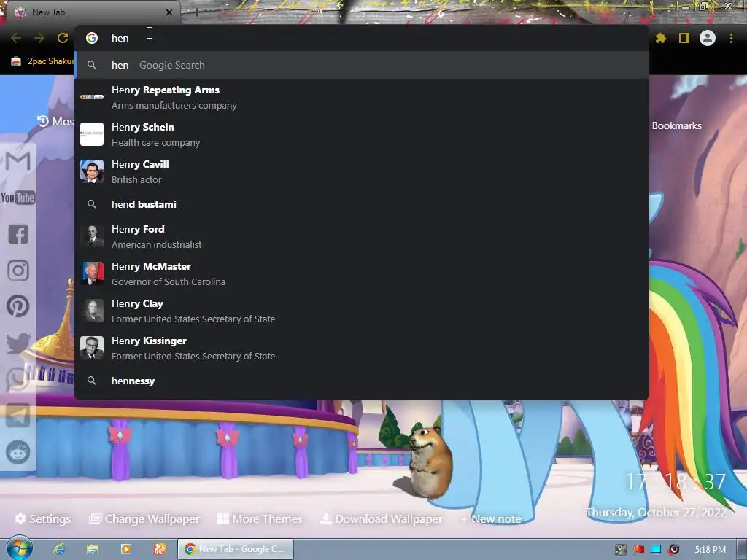The width and height of the screenshot is (747, 560).
Task: Reload the page with the refresh icon
Action: [x=63, y=38]
